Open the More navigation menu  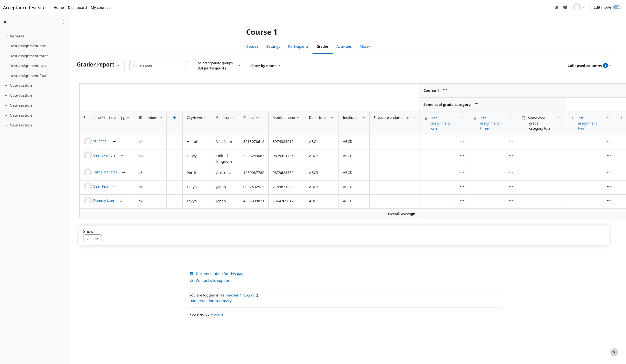coord(365,46)
